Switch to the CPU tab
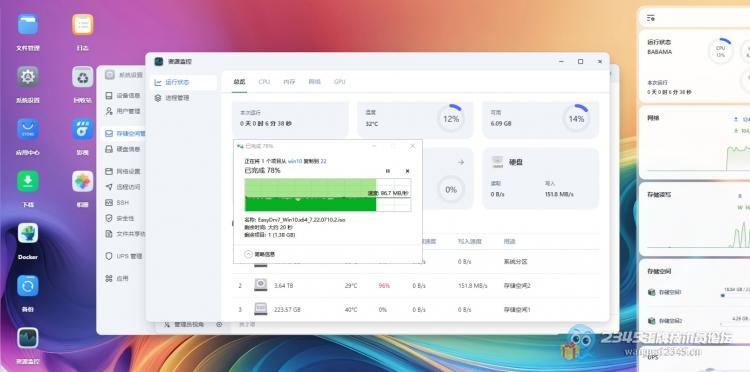750x372 pixels. 264,82
